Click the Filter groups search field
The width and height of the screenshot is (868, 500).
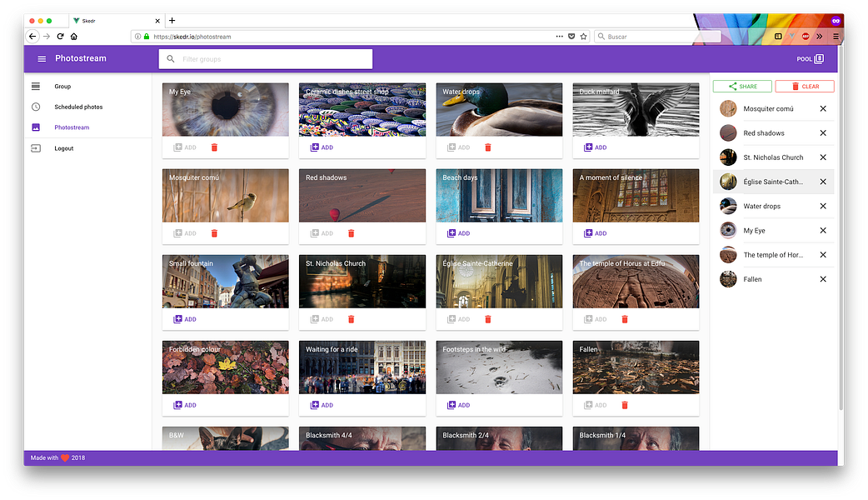[x=266, y=58]
